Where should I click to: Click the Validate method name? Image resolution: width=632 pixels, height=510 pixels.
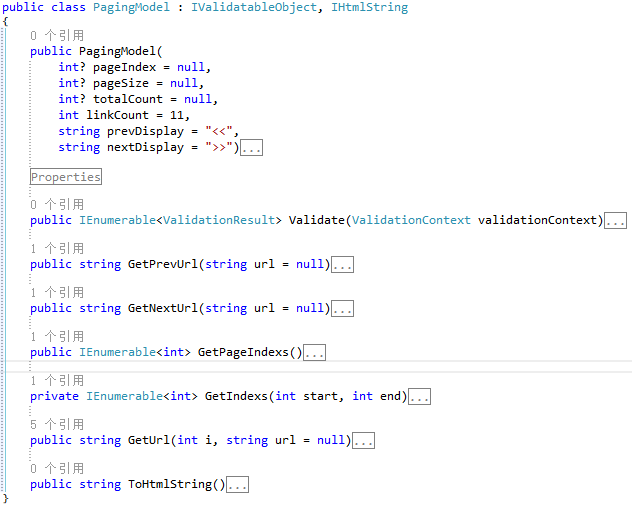point(317,220)
